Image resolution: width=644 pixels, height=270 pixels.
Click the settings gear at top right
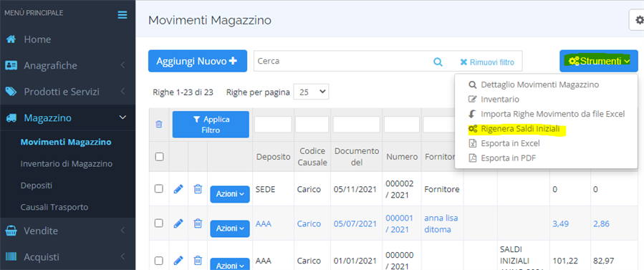click(x=639, y=20)
